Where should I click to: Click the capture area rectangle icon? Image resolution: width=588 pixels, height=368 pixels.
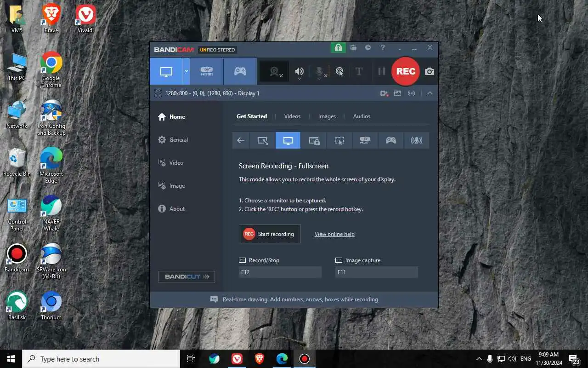[158, 93]
